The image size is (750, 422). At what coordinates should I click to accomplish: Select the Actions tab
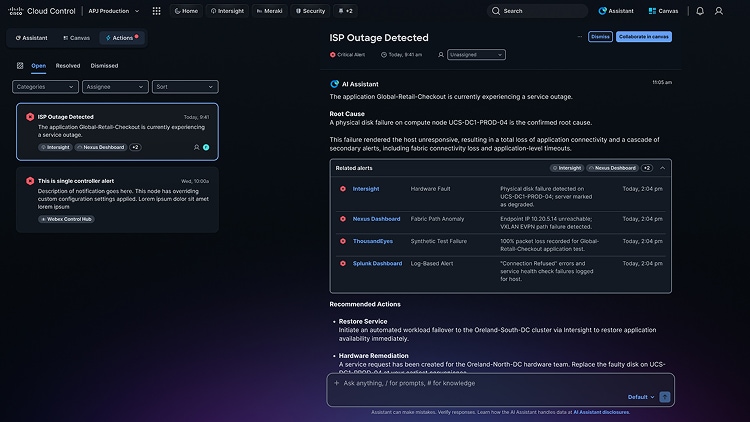click(x=122, y=37)
